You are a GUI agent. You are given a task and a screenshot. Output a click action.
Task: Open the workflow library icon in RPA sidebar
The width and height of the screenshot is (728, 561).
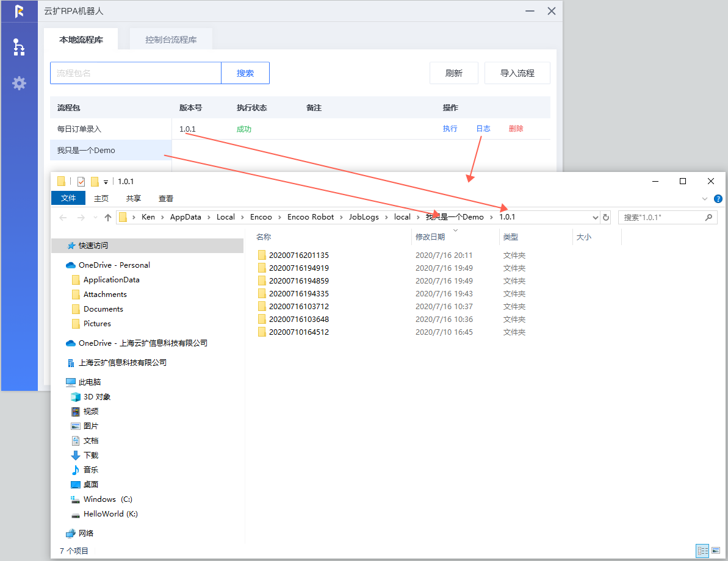[x=18, y=47]
